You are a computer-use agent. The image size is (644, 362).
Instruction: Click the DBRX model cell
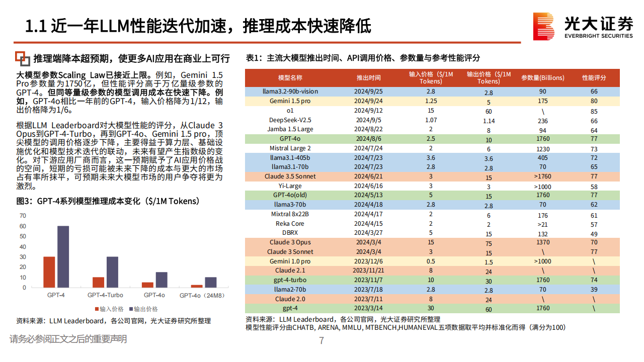click(290, 233)
